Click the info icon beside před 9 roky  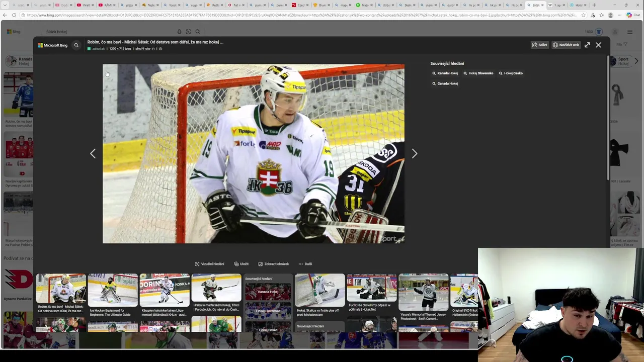tap(160, 49)
